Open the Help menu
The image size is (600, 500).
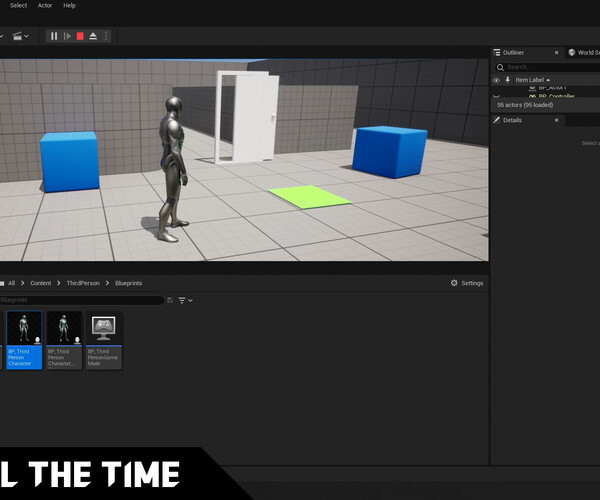click(69, 5)
